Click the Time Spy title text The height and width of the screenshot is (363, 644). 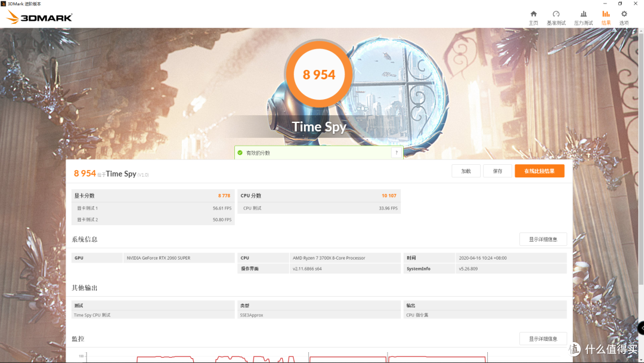[319, 127]
